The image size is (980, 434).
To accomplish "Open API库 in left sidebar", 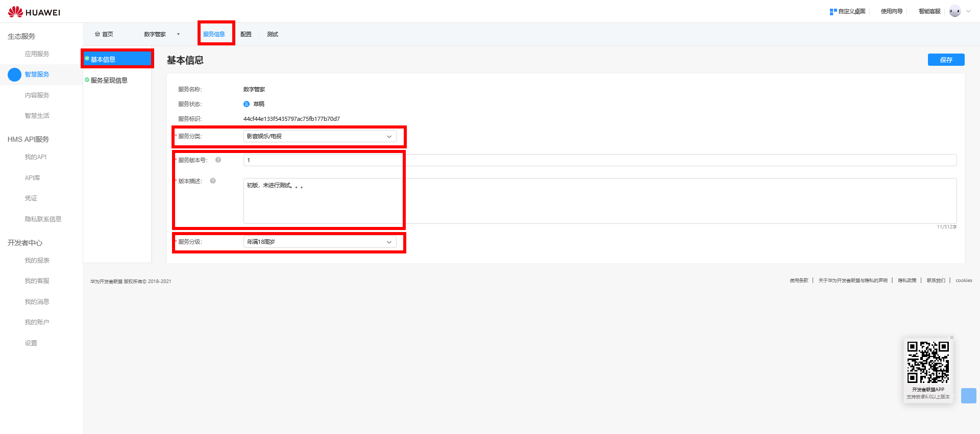I will point(32,178).
